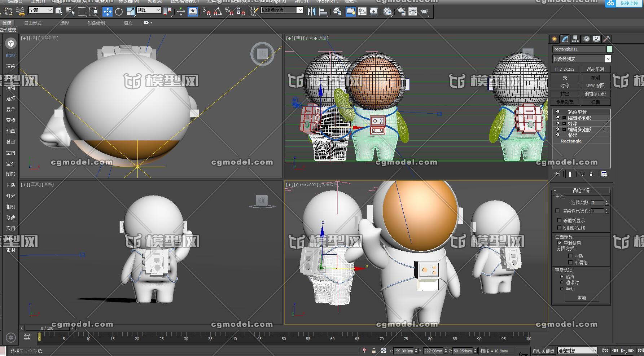Open the 修改器列表 modifier dropdown
644x356 pixels.
582,59
